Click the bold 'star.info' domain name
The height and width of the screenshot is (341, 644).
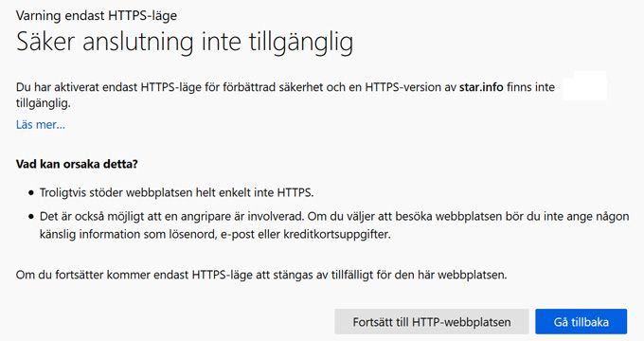click(x=481, y=87)
